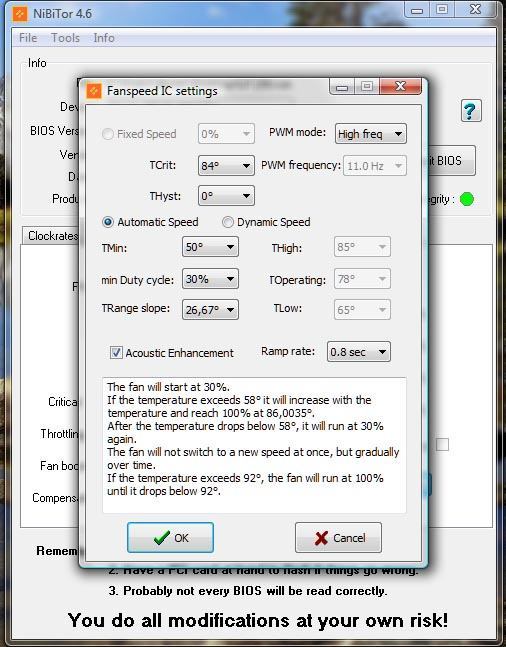Click the Fanspeed IC settings dialog icon
Image resolution: width=506 pixels, height=647 pixels.
point(94,91)
